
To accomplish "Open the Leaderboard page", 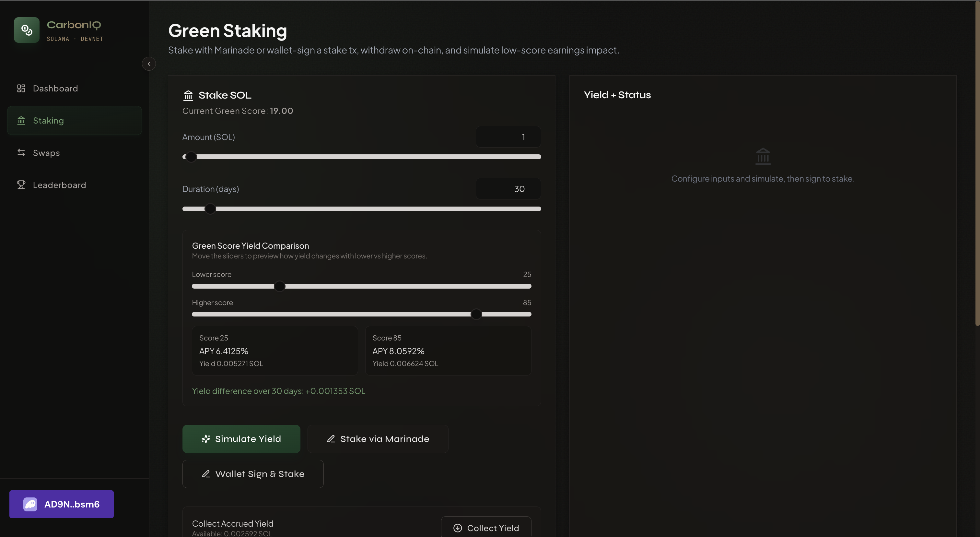I will click(x=59, y=185).
